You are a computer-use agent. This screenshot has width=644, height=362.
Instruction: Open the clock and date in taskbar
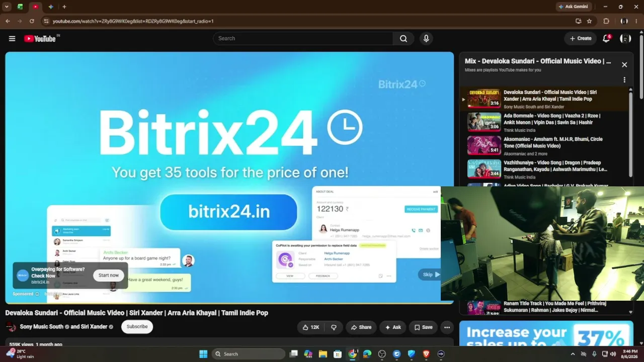pos(630,354)
